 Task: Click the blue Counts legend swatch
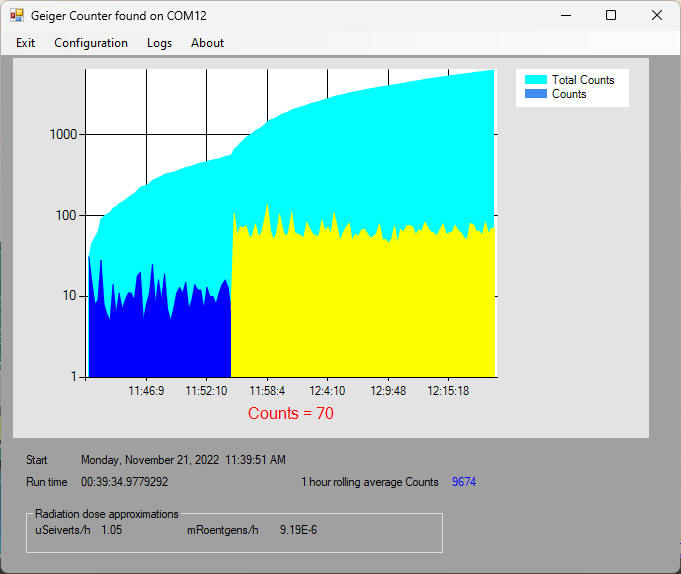point(536,94)
